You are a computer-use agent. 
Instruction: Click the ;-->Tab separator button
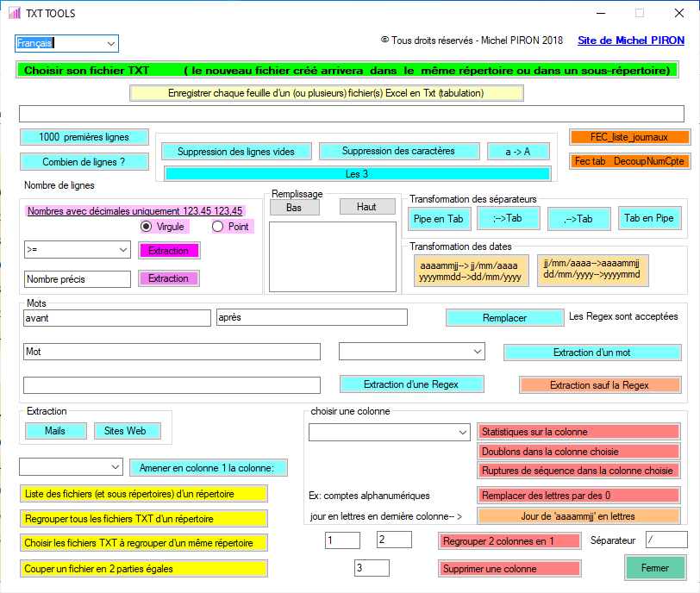(508, 218)
